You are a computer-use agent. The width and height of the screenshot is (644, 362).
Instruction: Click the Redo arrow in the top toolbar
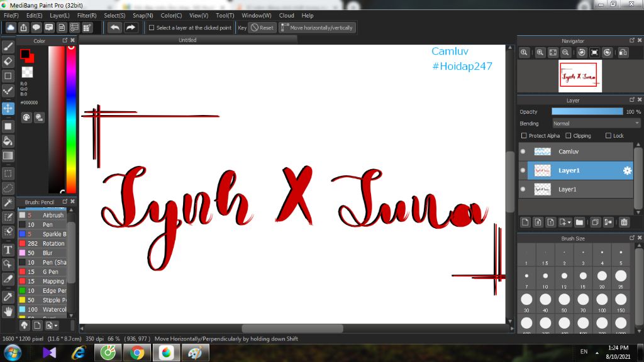[x=131, y=28]
